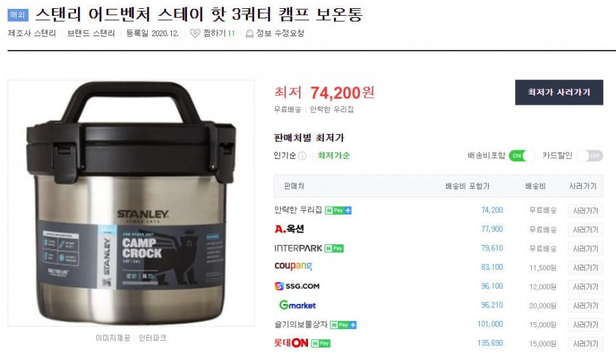616x364 pixels.
Task: Click the Coupang seller logo
Action: click(293, 266)
